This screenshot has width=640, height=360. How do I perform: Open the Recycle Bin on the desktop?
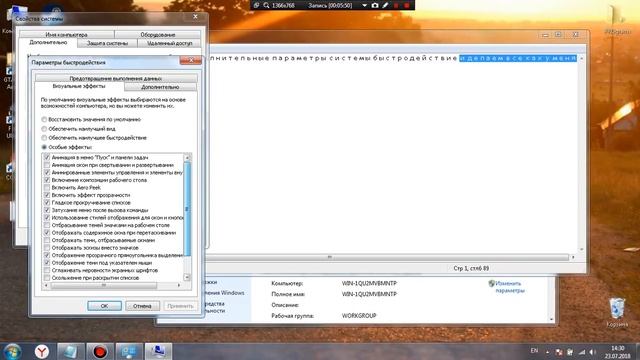(x=617, y=312)
